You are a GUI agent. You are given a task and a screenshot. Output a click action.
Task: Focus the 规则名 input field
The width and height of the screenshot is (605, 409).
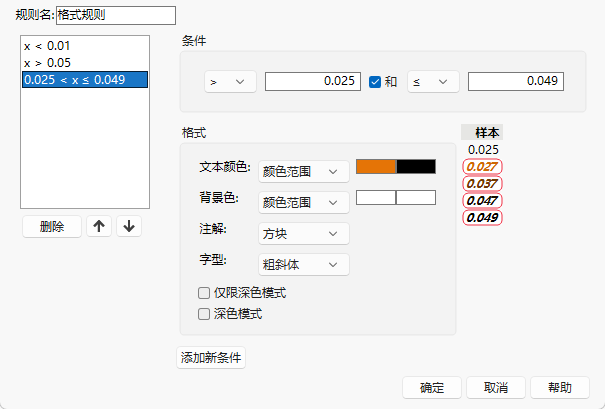(x=116, y=15)
